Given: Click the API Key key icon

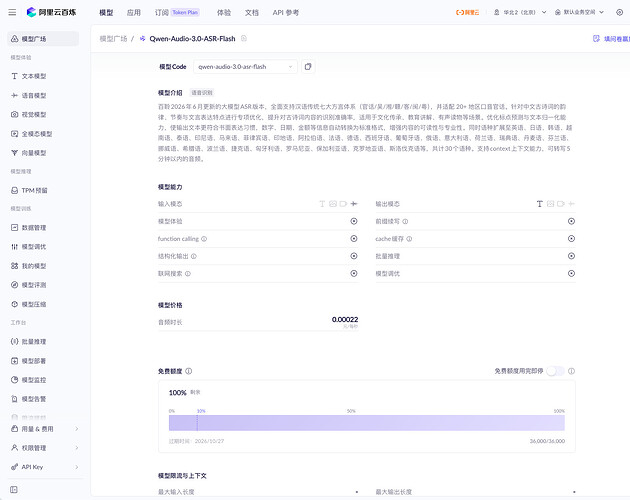Looking at the screenshot, I should (14, 467).
